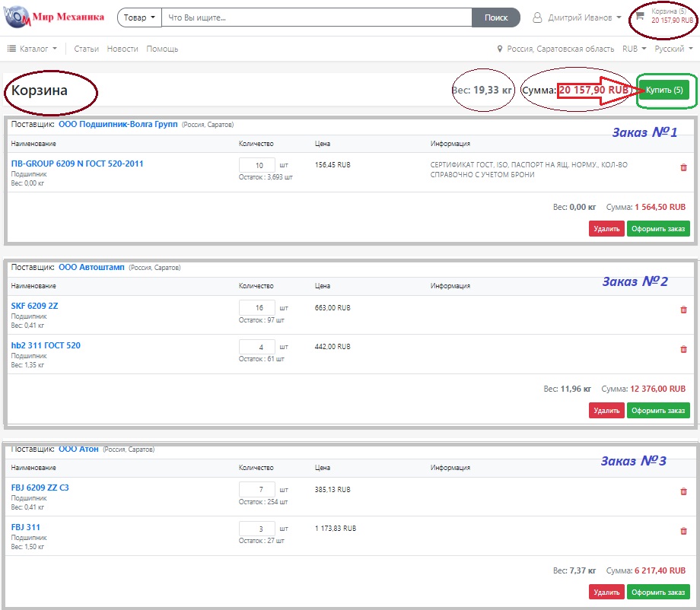Screen dimensions: 700x610
Task: Select order sum 12 376,00 RUB
Action: point(657,388)
